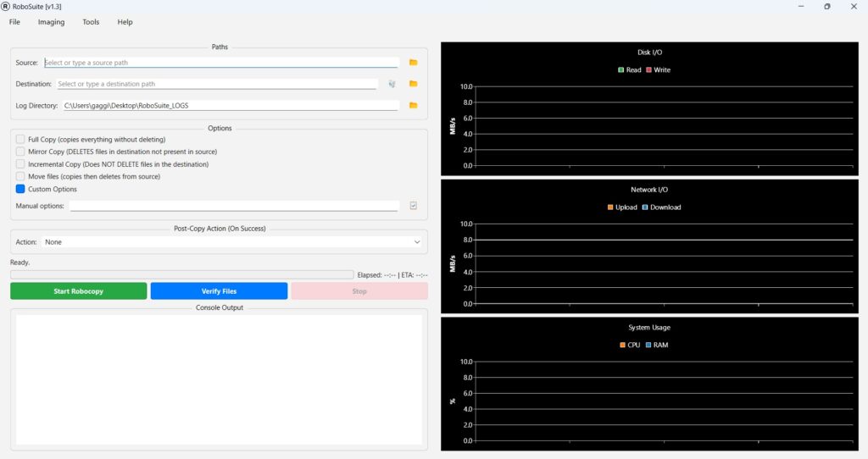Open the Tools menu
Screen dimensions: 868x459
point(91,22)
